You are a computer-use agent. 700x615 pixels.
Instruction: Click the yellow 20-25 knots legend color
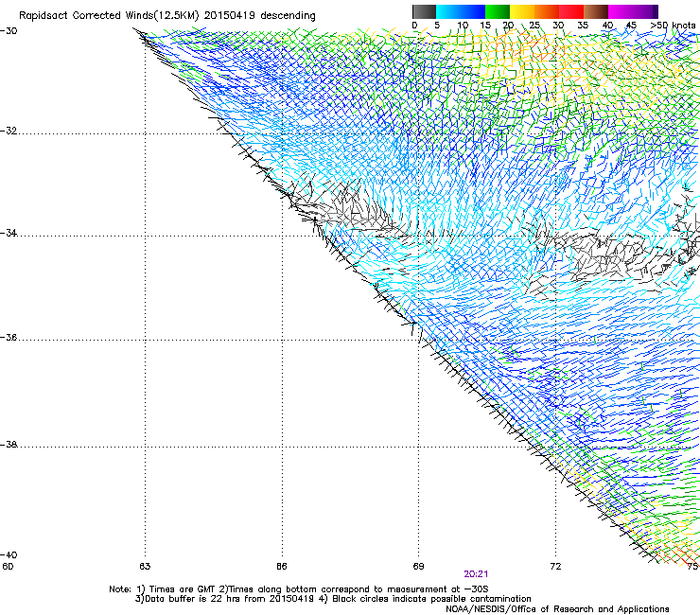pyautogui.click(x=522, y=11)
